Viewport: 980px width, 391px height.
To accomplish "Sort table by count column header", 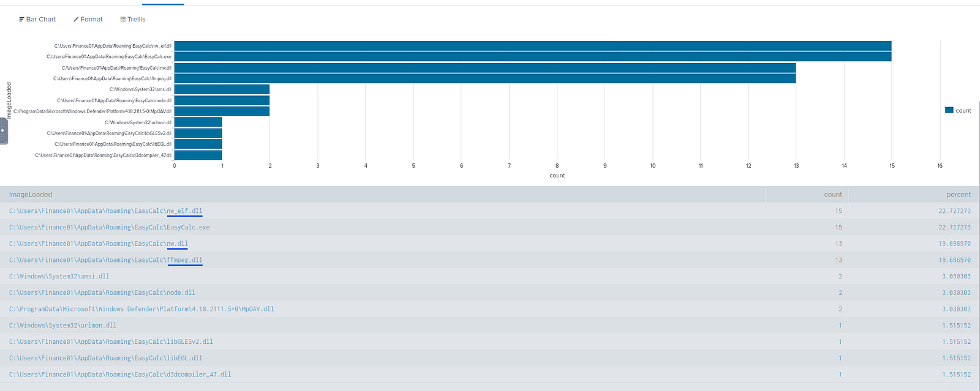I will [x=833, y=195].
